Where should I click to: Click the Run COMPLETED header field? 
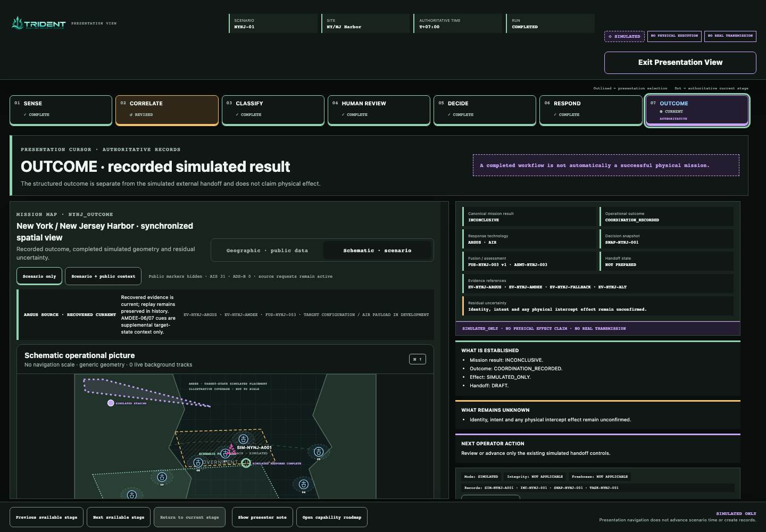click(x=551, y=23)
